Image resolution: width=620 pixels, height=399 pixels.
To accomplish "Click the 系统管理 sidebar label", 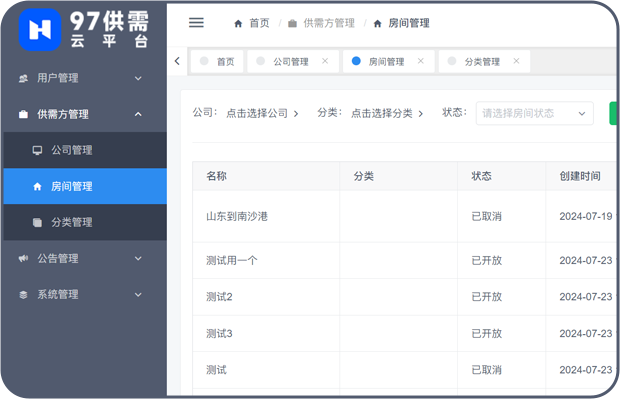I will pos(58,295).
